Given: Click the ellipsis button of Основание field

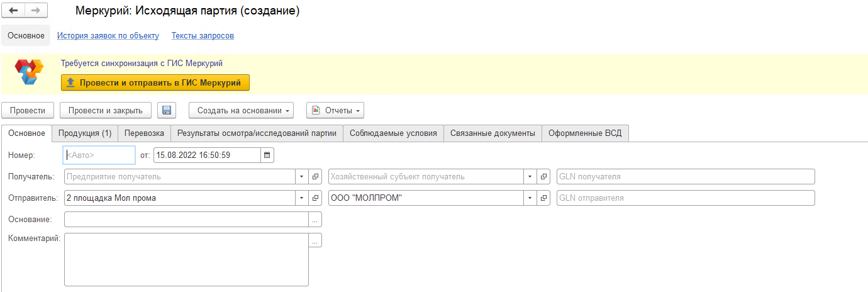Looking at the screenshot, I should [x=315, y=220].
